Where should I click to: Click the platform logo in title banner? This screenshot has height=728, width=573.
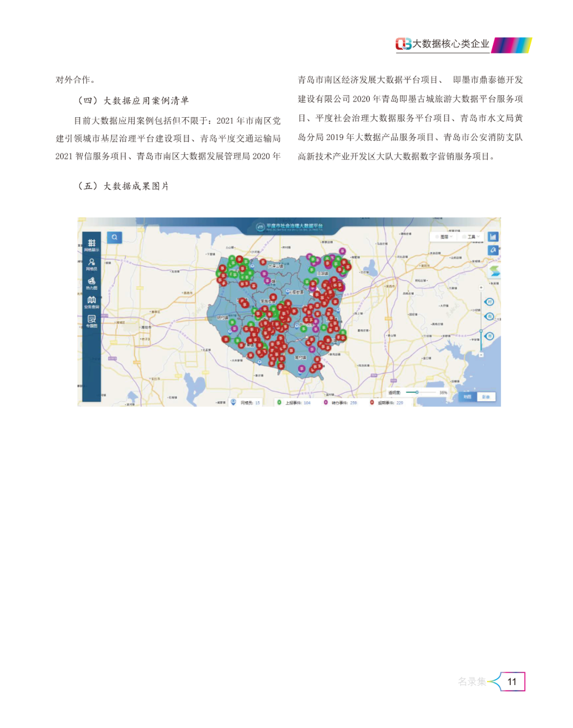click(x=260, y=227)
